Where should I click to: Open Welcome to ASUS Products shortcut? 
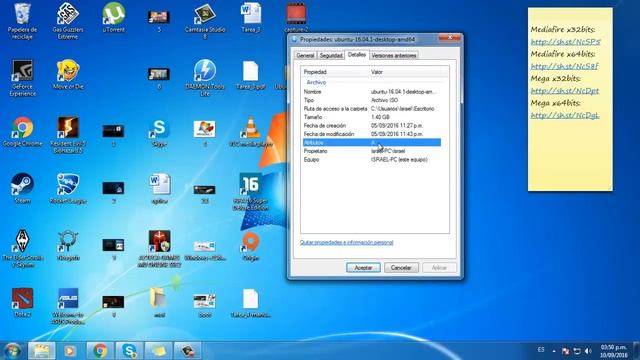point(68,306)
